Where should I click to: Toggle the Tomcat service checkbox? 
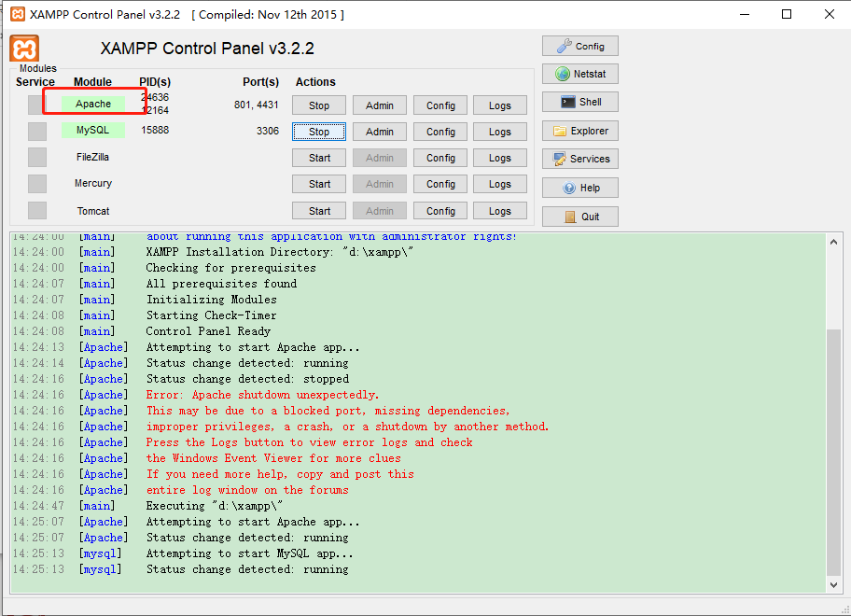(37, 211)
